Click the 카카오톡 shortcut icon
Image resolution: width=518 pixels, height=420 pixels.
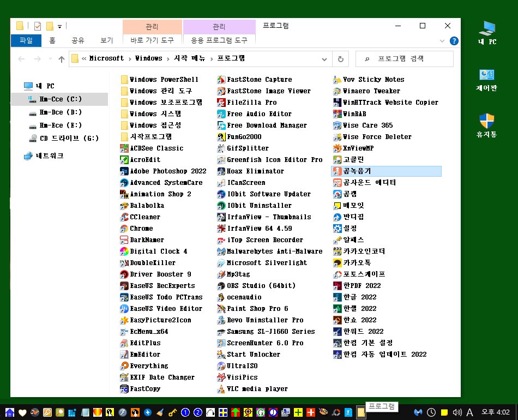coord(338,263)
